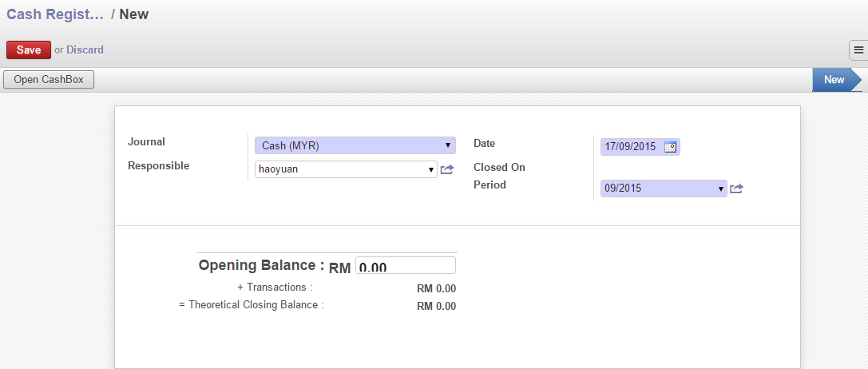Open the calendar date picker icon
Viewport: 868px width, 369px height.
[x=671, y=147]
